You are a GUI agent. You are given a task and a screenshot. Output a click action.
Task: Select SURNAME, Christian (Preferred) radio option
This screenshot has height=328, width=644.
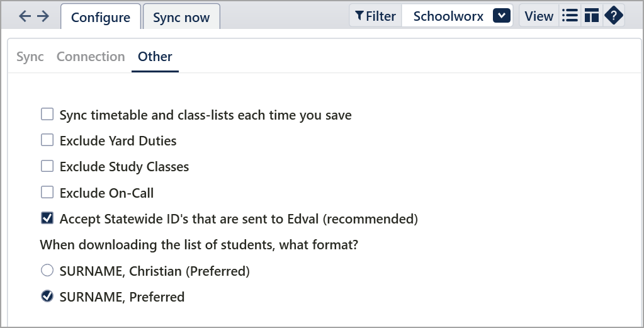click(x=47, y=271)
